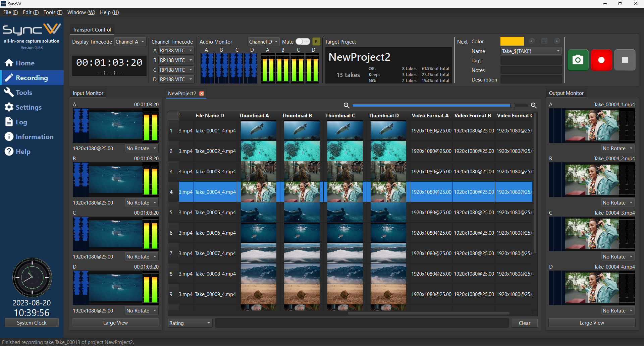Open the Window menu
Image resolution: width=644 pixels, height=346 pixels.
point(80,12)
